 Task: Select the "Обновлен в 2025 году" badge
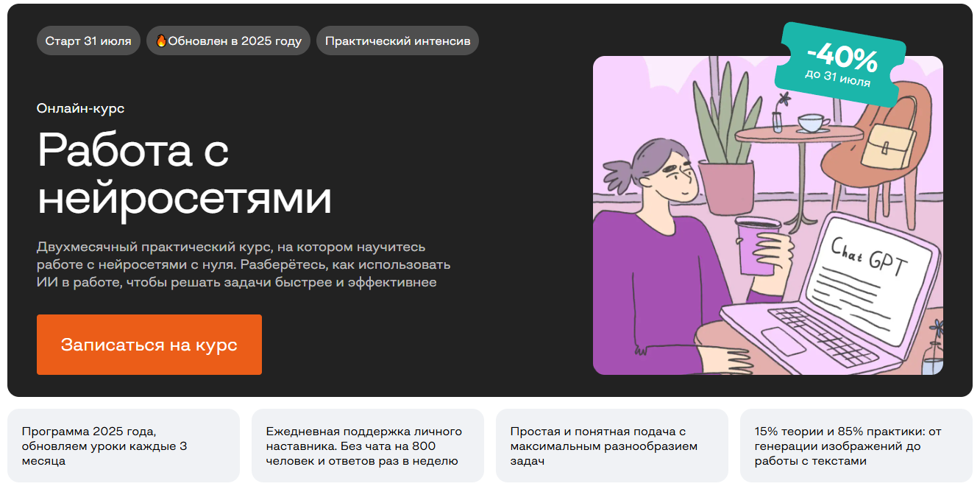click(x=228, y=41)
